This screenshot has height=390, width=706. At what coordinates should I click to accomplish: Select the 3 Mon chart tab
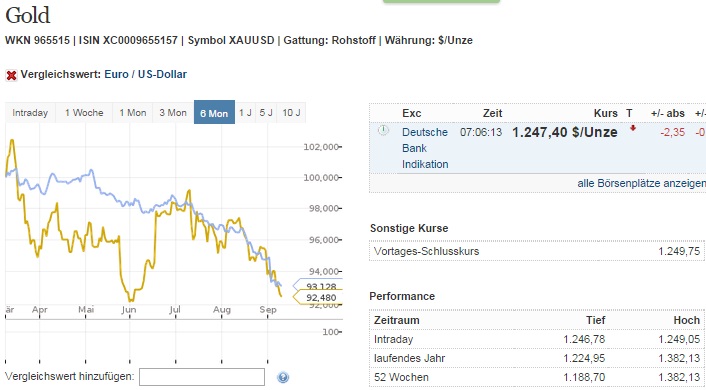pyautogui.click(x=173, y=113)
